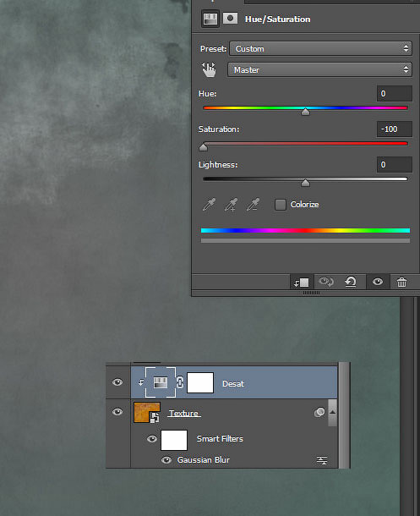Screen dimensions: 420x516
Task: Select the plain eyedropper tool
Action: click(x=209, y=205)
